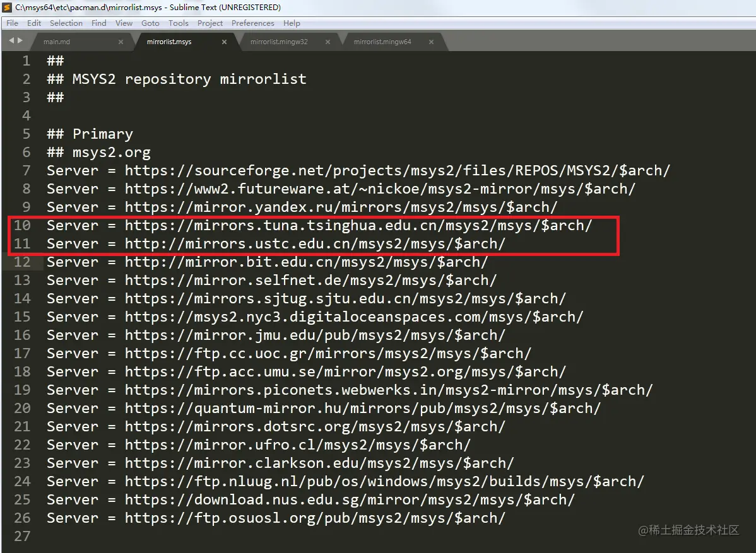The width and height of the screenshot is (756, 553).
Task: Open the Help menu
Action: (x=292, y=23)
